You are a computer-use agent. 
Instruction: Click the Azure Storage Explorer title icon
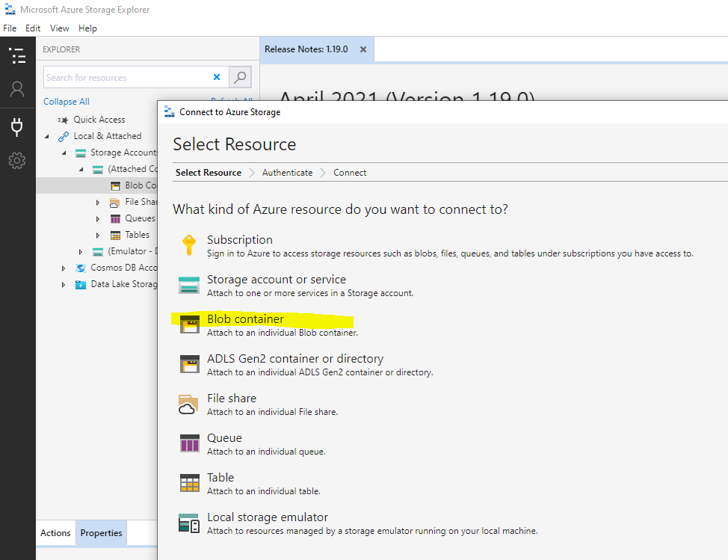tap(10, 9)
